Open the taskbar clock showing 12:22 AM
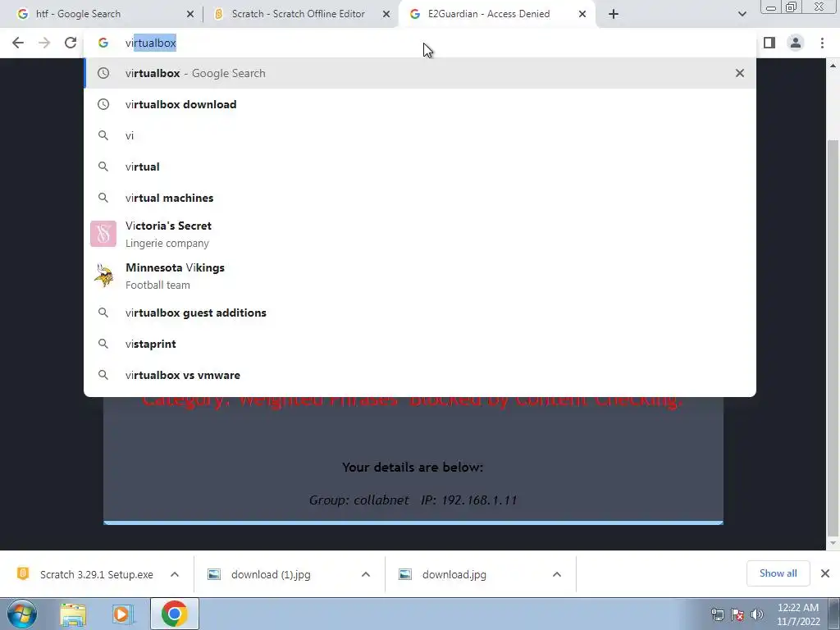The width and height of the screenshot is (840, 630). [798, 614]
